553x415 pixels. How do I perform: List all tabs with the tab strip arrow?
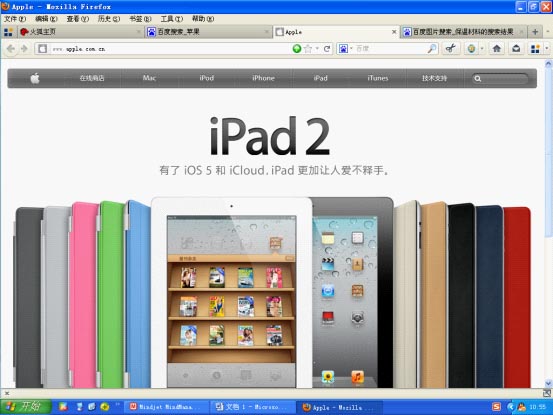click(548, 32)
